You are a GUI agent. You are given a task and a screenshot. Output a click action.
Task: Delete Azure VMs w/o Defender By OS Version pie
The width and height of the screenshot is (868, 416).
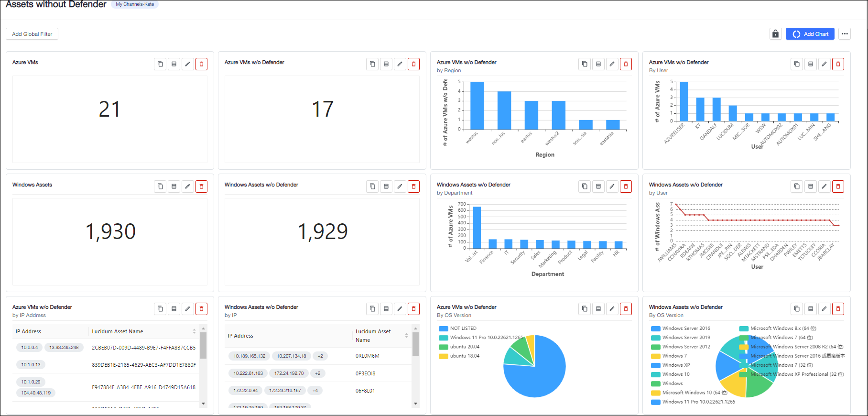tap(626, 309)
